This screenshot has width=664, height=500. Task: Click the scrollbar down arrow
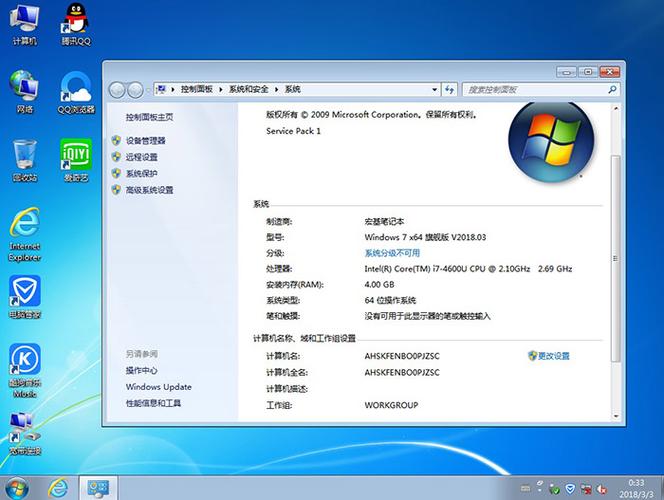point(616,416)
